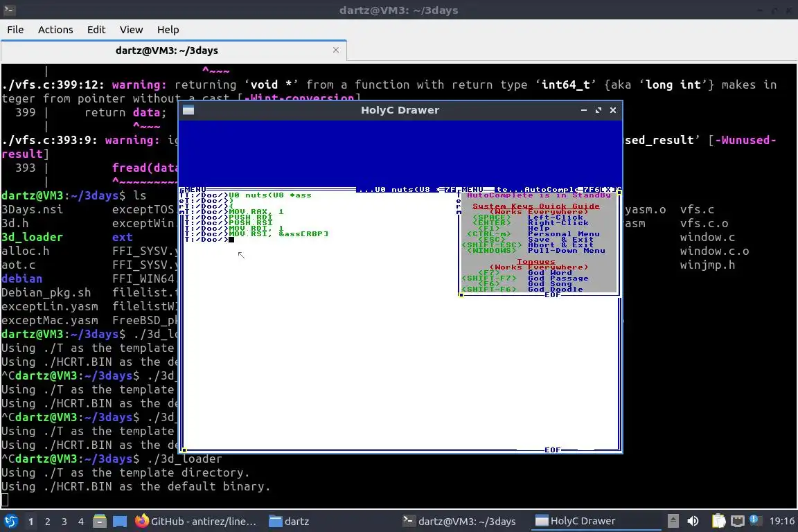Open the Personal Menu link
The height and width of the screenshot is (532, 798).
tap(563, 234)
